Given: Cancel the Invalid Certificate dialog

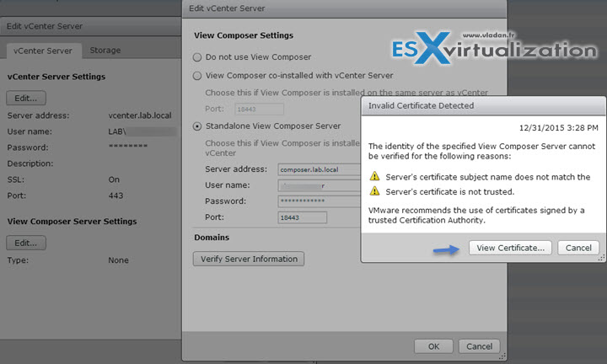Looking at the screenshot, I should (578, 248).
